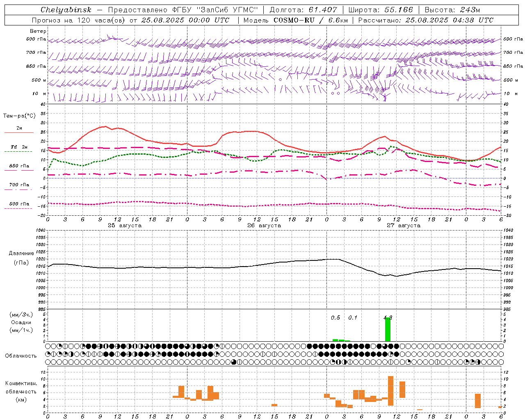Select the 'Долгота: 61.407' longitude text
Viewport: 525px width, 420px height.
[x=303, y=10]
